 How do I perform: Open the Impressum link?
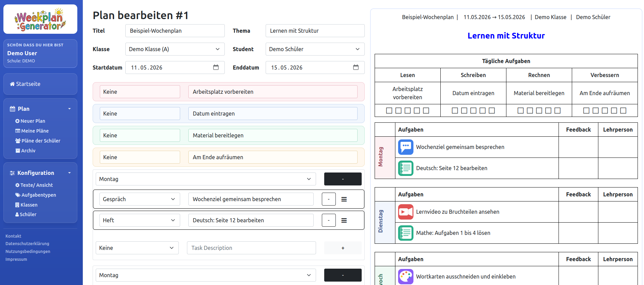point(16,259)
